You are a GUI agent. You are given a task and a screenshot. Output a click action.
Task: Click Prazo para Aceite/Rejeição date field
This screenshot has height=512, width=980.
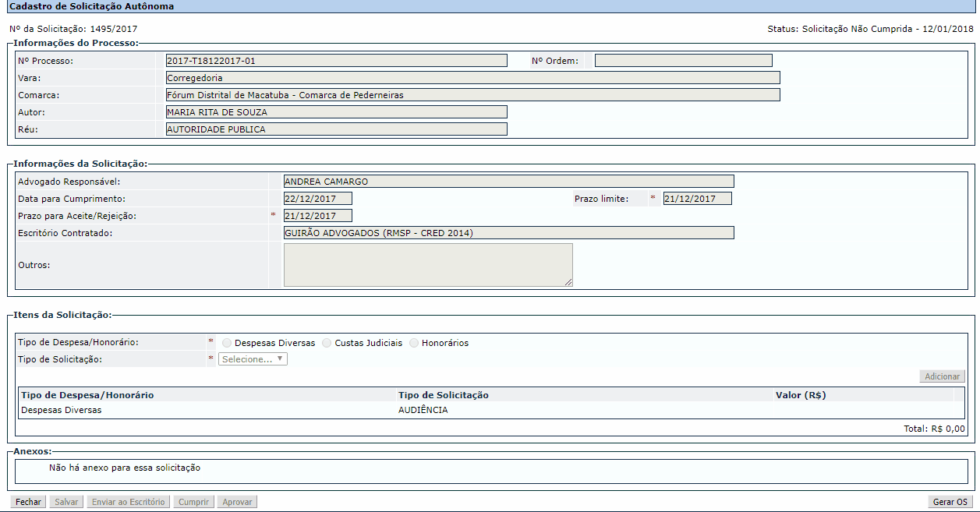click(317, 216)
